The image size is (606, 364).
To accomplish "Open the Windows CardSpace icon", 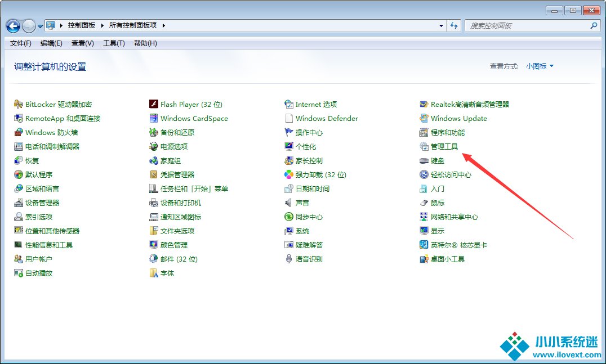I will pyautogui.click(x=153, y=118).
